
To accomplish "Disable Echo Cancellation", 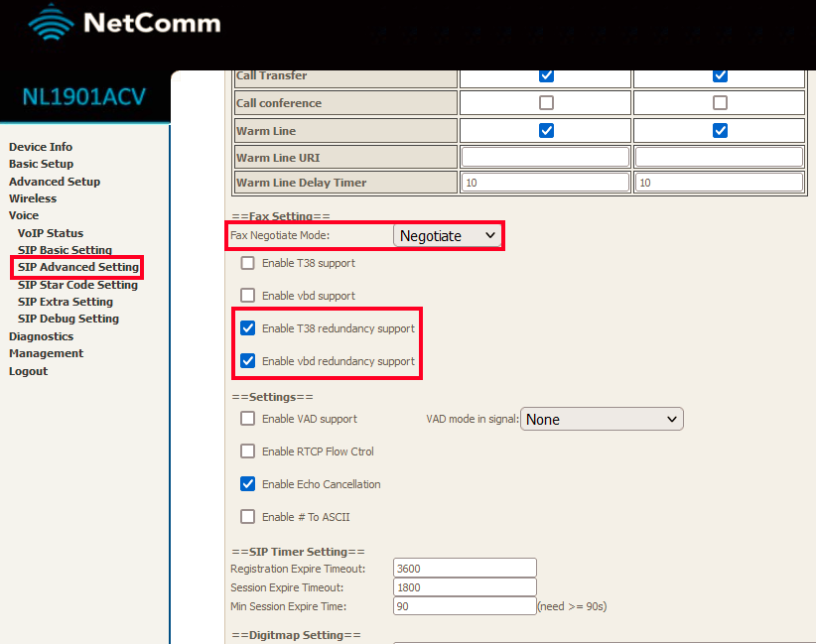I will click(x=247, y=484).
